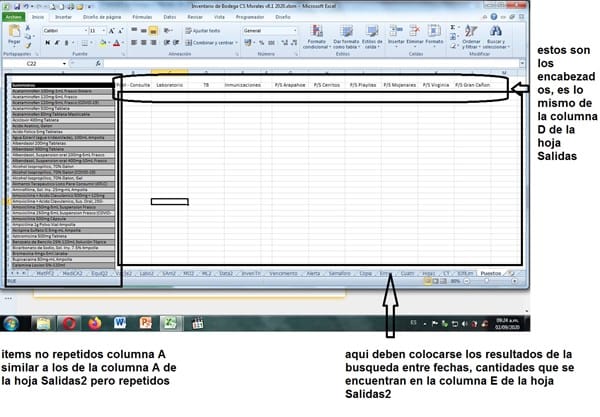This screenshot has width=600, height=417.
Task: Open Estilos de celda menu
Action: pos(372,37)
